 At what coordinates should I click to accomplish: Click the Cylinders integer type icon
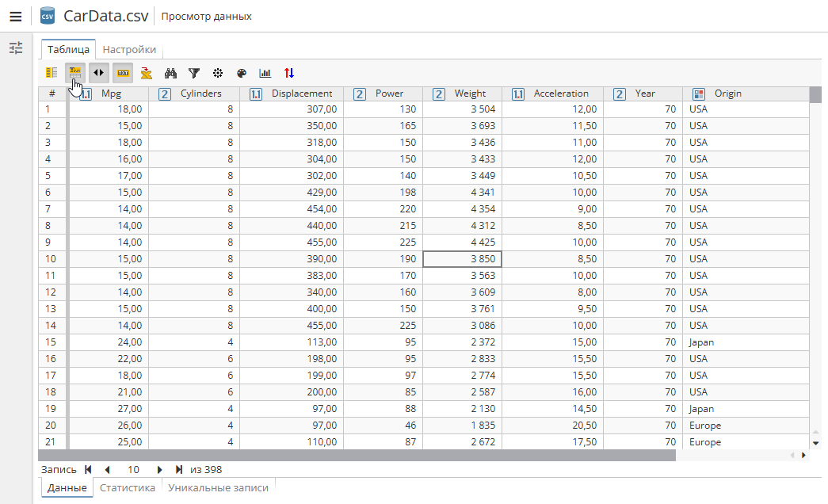point(165,94)
